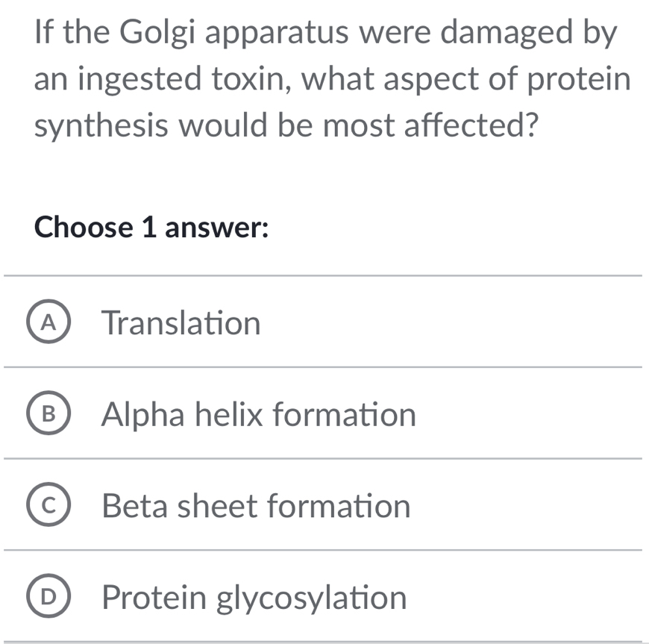Select answer C, Beta sheet formation
Screen dimensions: 649x644
255,506
